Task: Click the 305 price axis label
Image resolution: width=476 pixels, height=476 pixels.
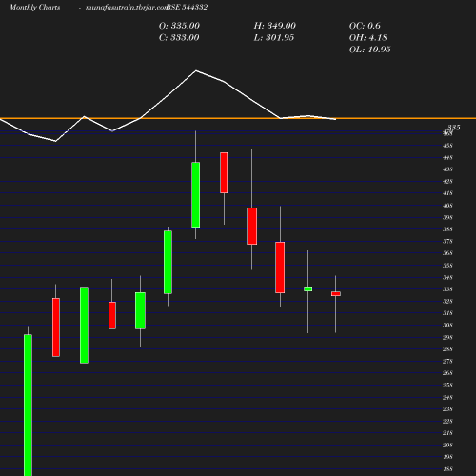Action: click(x=447, y=326)
